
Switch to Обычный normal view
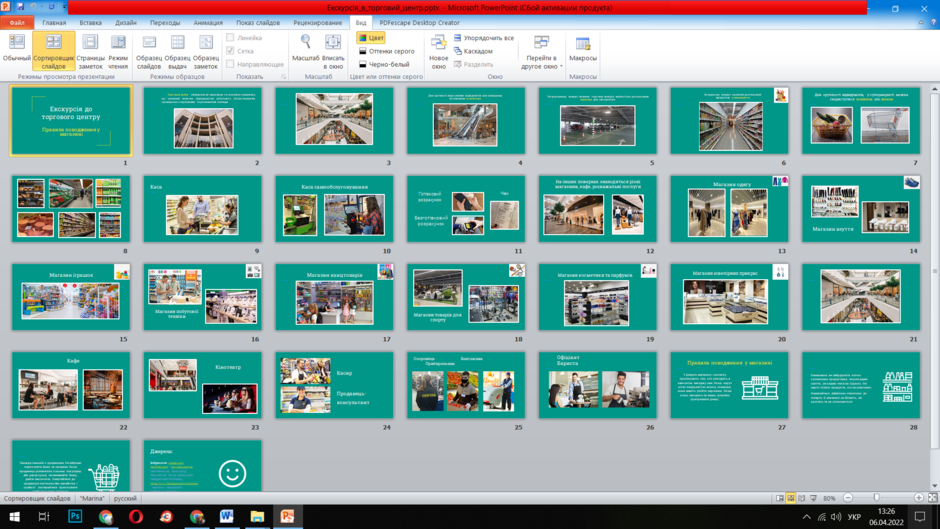tap(16, 49)
